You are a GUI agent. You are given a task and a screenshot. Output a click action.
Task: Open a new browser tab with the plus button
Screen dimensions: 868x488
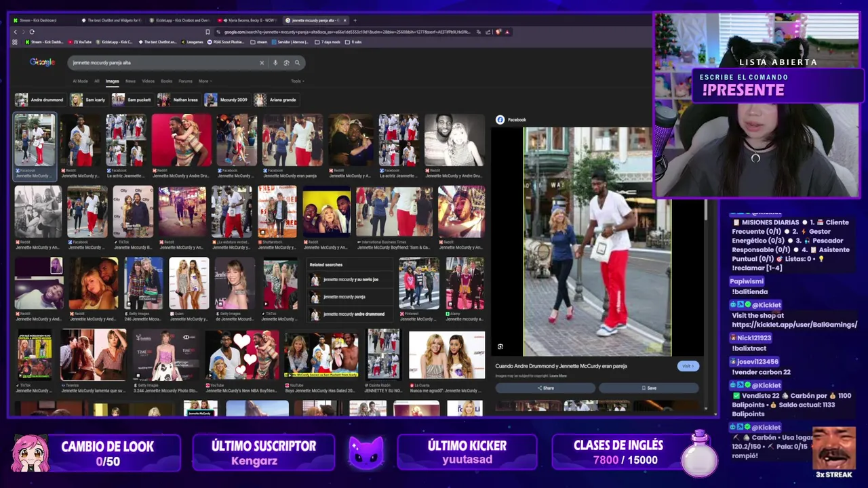[355, 20]
